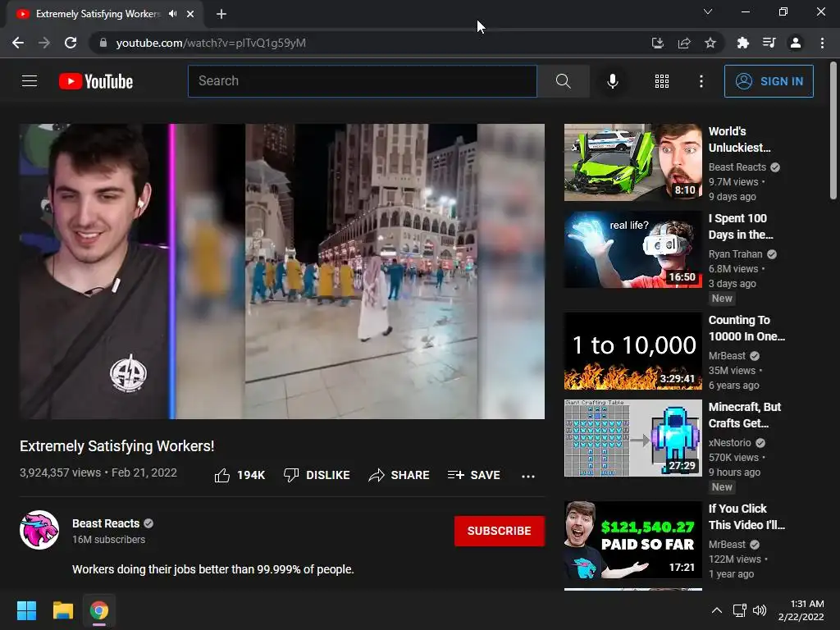The image size is (840, 630).
Task: Share this page icon in address bar
Action: tap(684, 43)
